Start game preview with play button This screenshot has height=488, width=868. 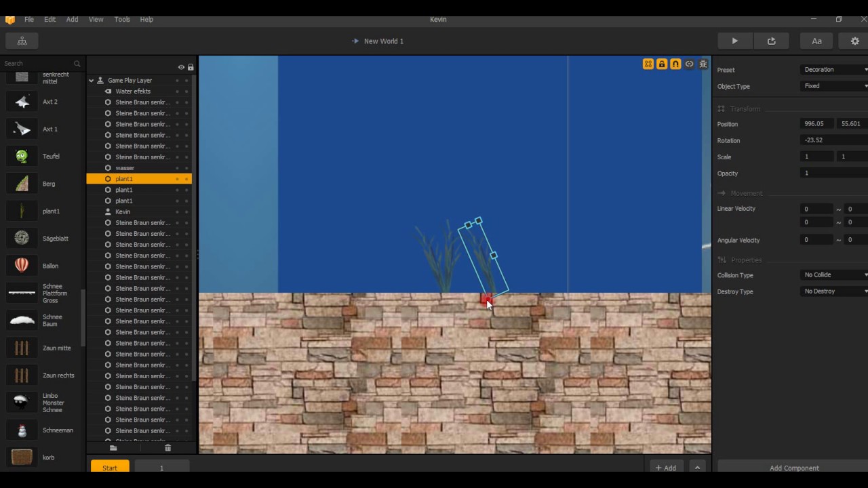click(734, 41)
